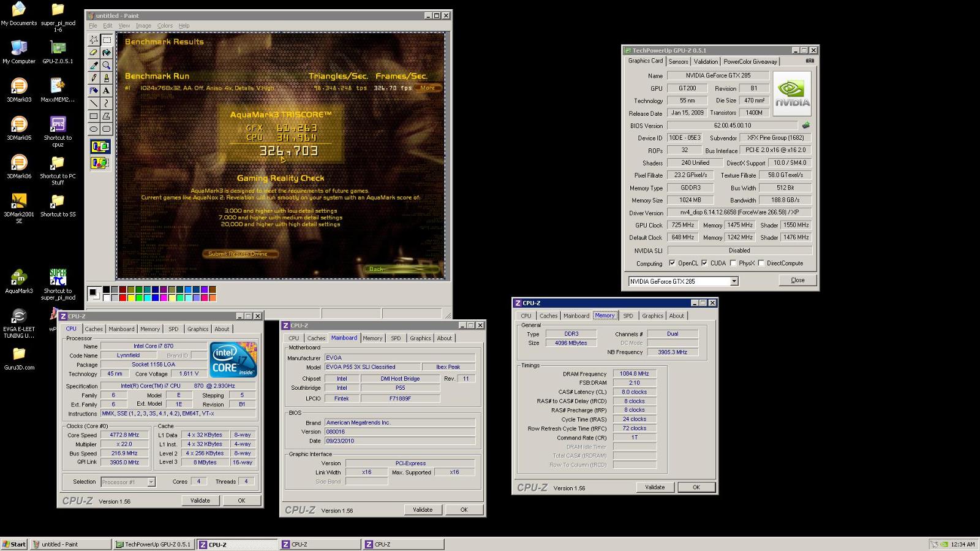Select the transparent selection option in Paint

100,162
